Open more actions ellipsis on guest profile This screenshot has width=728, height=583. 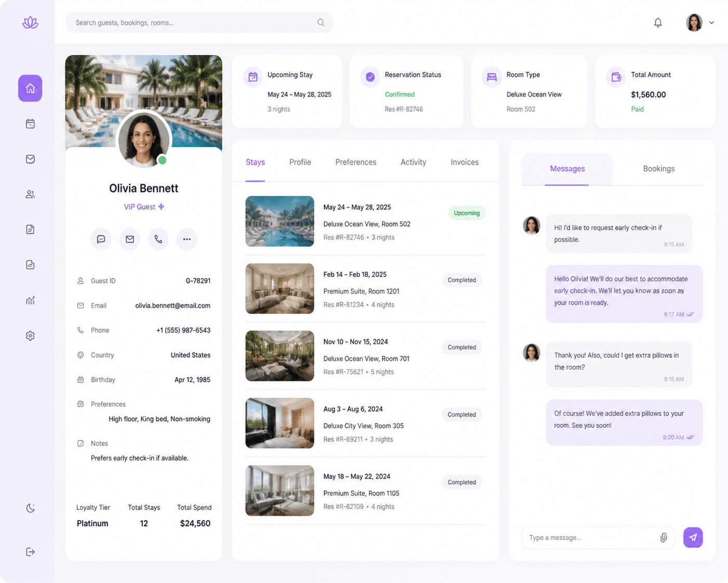point(187,239)
